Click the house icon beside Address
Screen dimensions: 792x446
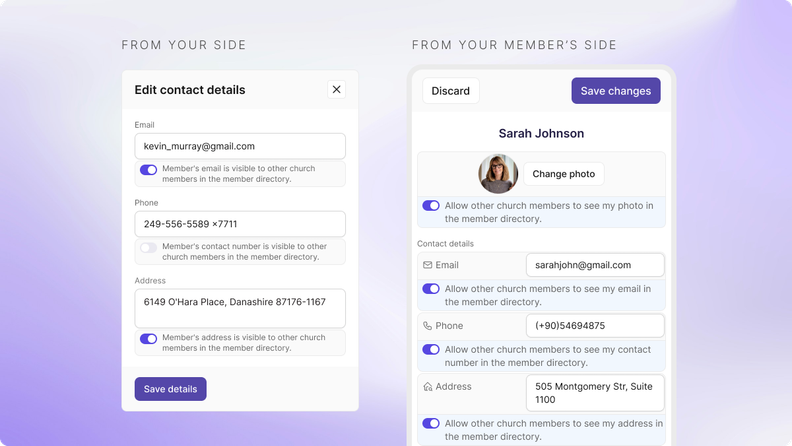click(x=427, y=386)
